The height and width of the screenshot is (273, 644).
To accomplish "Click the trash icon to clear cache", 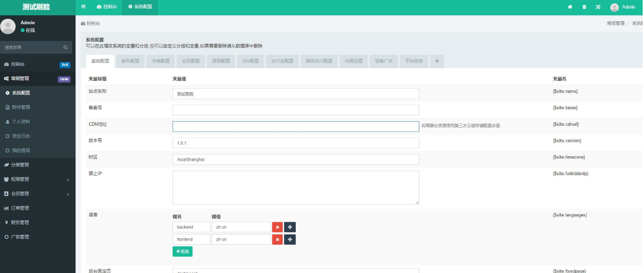I will [584, 7].
